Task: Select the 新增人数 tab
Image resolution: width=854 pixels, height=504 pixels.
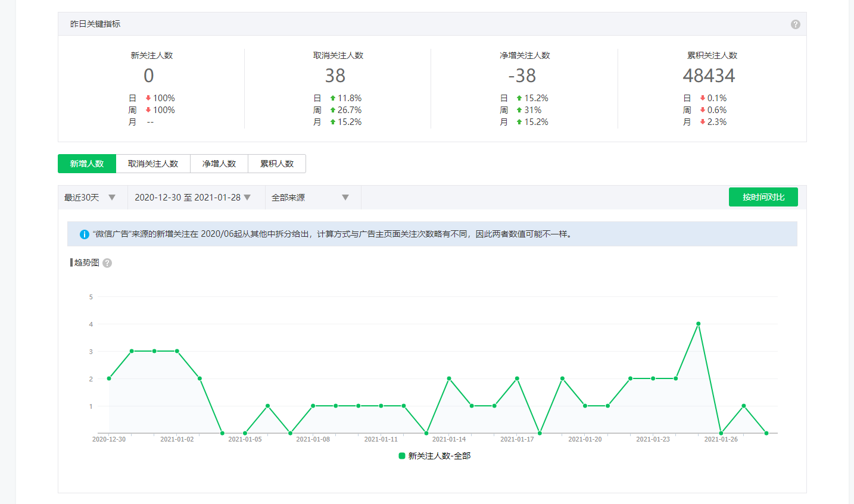Action: 87,164
